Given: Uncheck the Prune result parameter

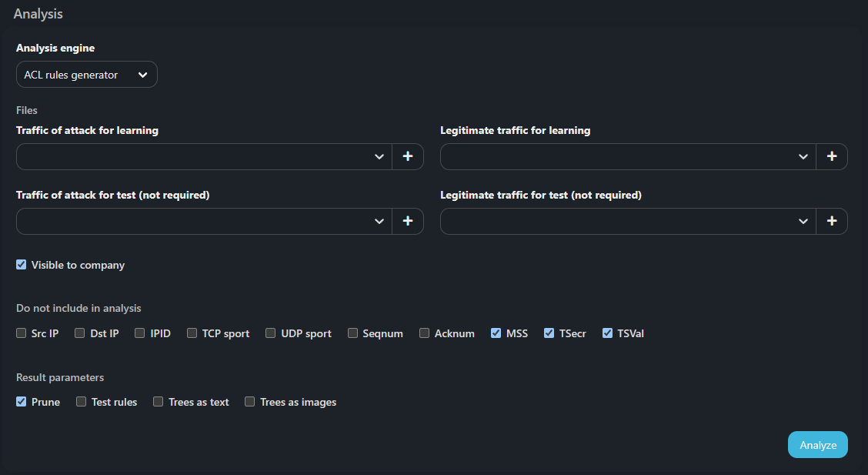Looking at the screenshot, I should pyautogui.click(x=22, y=402).
